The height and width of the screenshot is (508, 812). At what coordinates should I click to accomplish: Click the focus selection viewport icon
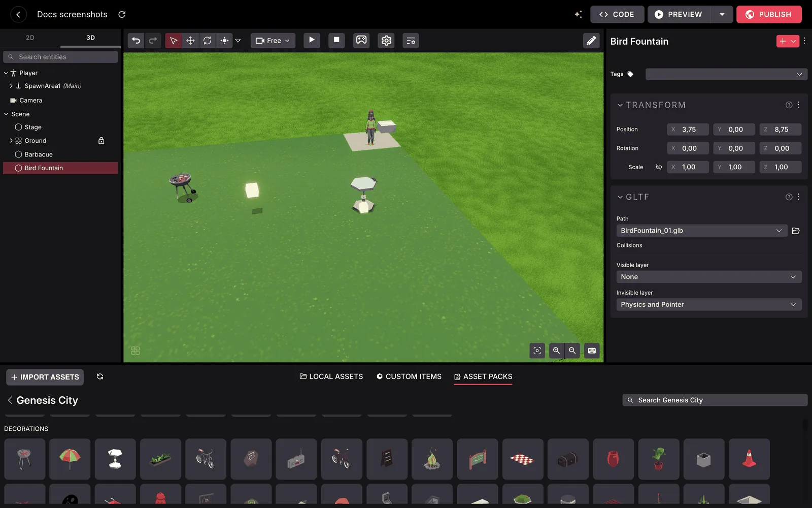pos(537,351)
